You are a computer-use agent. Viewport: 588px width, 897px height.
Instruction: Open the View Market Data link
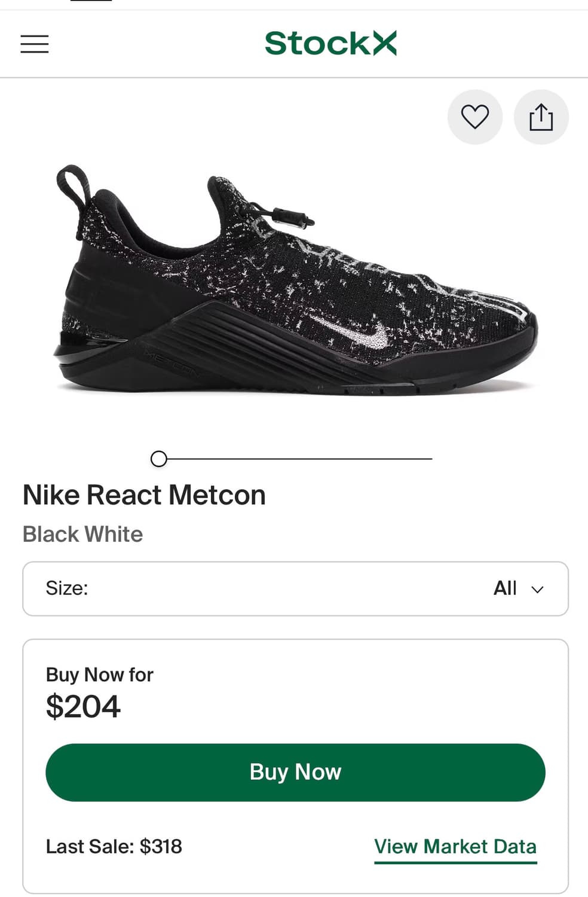(x=455, y=847)
